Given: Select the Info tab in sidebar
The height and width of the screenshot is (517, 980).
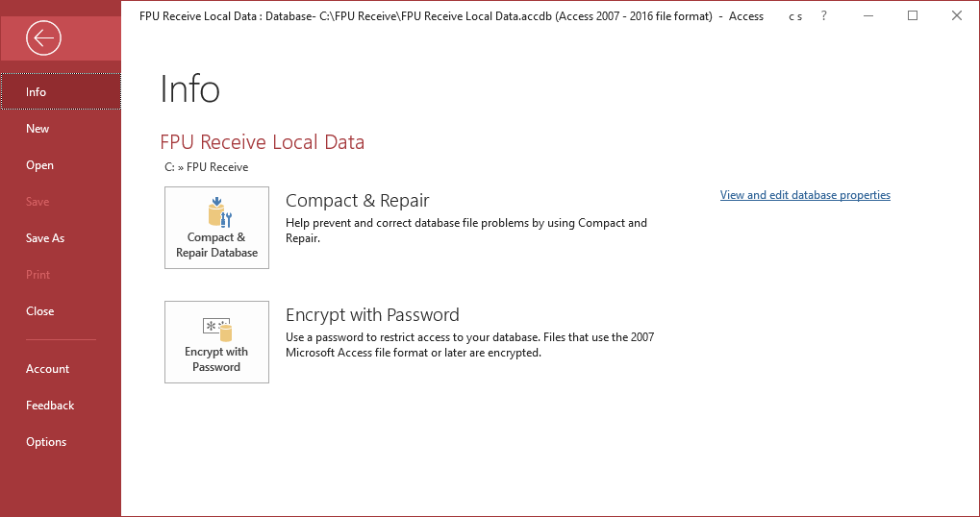Looking at the screenshot, I should coord(37,92).
